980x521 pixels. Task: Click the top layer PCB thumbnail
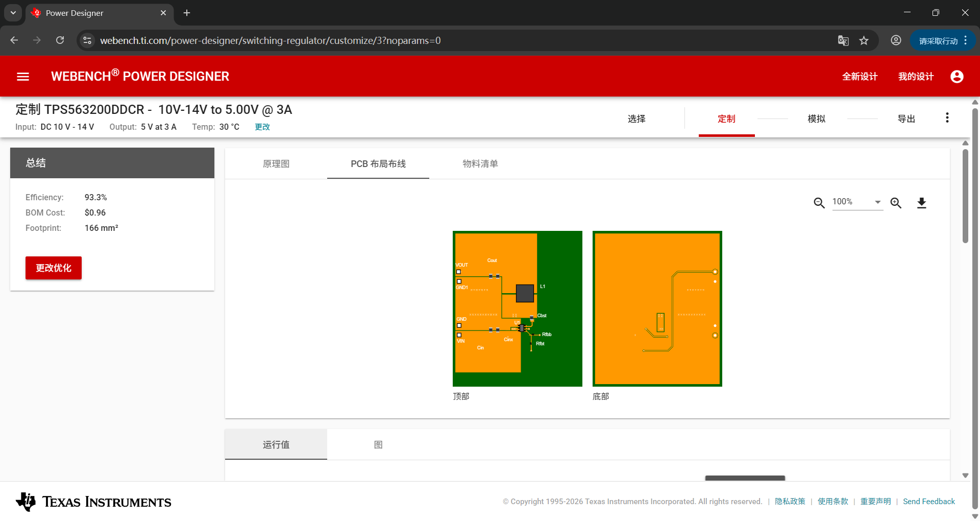tap(518, 309)
